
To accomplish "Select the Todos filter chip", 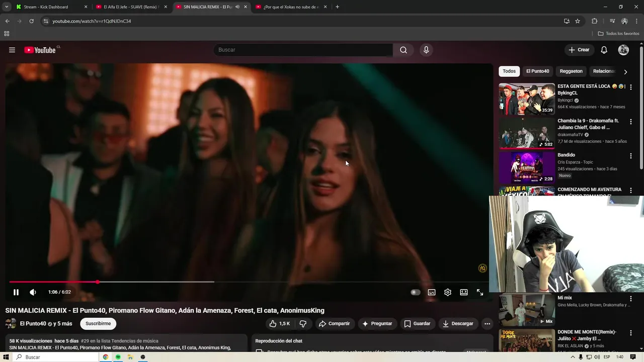I will click(509, 71).
